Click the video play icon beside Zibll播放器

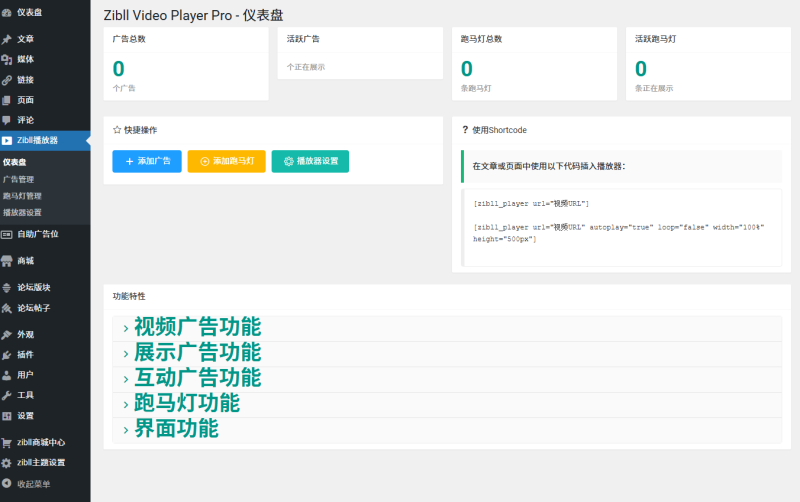(x=7, y=141)
